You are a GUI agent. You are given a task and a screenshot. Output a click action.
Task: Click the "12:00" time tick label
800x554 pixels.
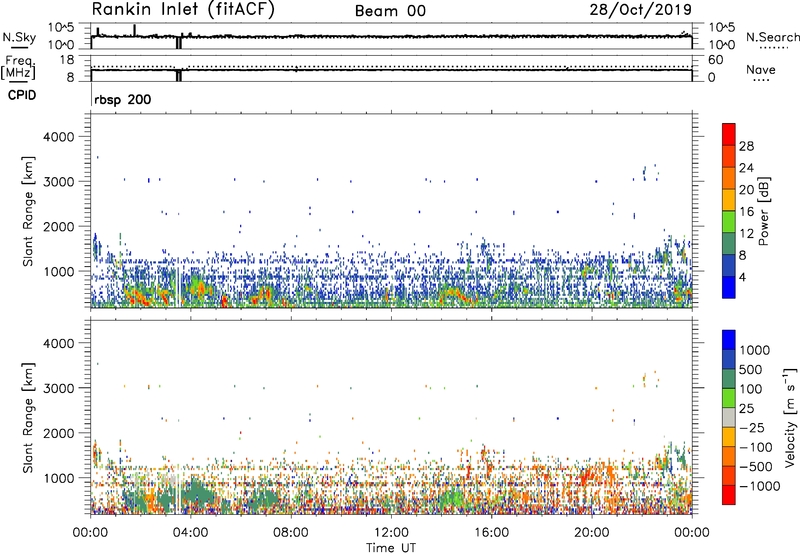[391, 533]
